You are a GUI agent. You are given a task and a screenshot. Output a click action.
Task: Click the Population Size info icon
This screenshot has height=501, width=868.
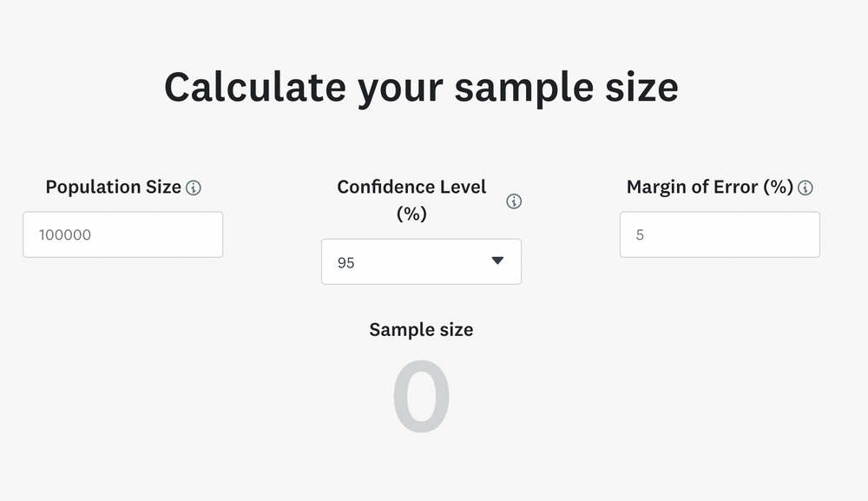194,188
